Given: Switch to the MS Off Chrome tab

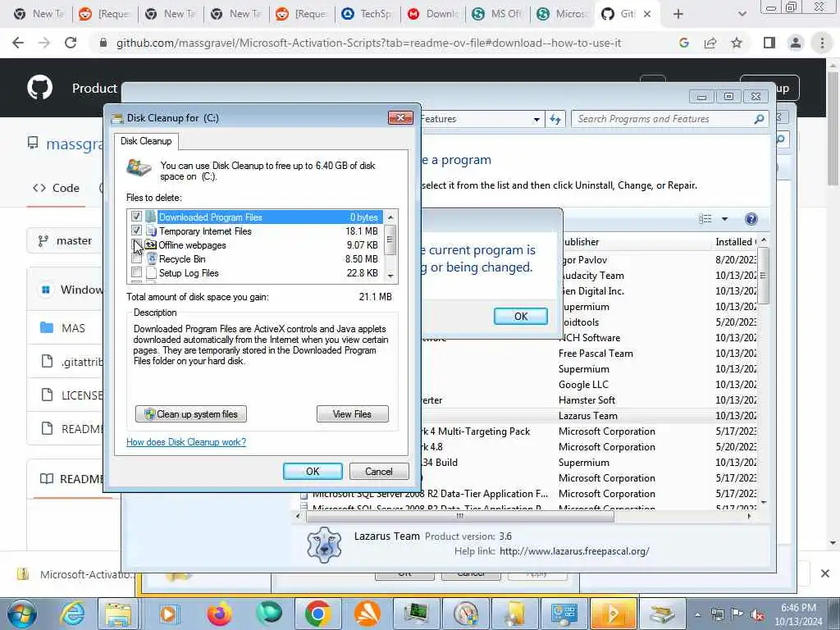Looking at the screenshot, I should click(498, 14).
